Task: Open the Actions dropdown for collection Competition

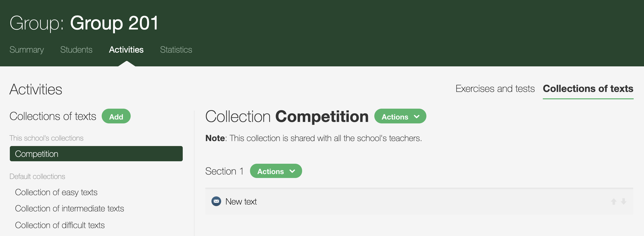Action: click(400, 116)
